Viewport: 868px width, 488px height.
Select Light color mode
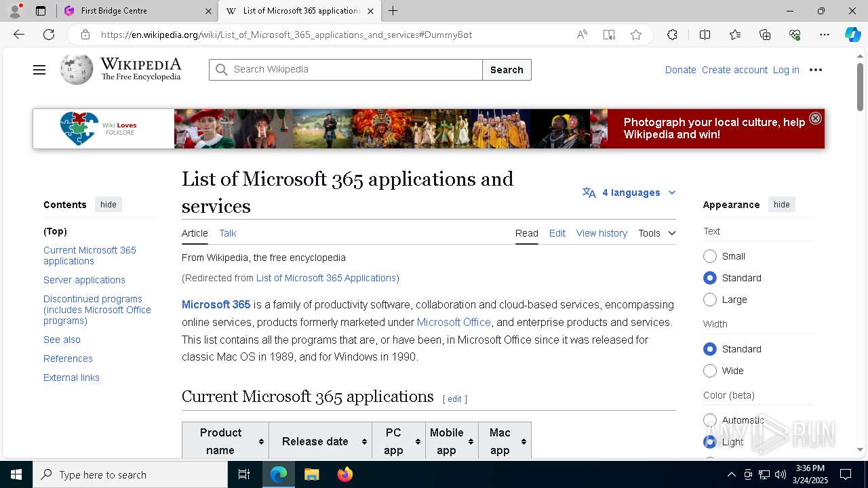[710, 442]
